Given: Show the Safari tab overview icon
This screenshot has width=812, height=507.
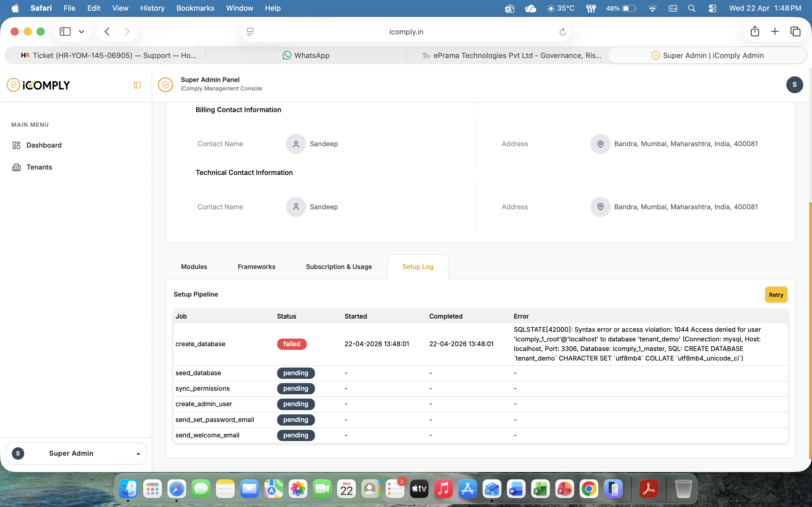Looking at the screenshot, I should pyautogui.click(x=795, y=32).
